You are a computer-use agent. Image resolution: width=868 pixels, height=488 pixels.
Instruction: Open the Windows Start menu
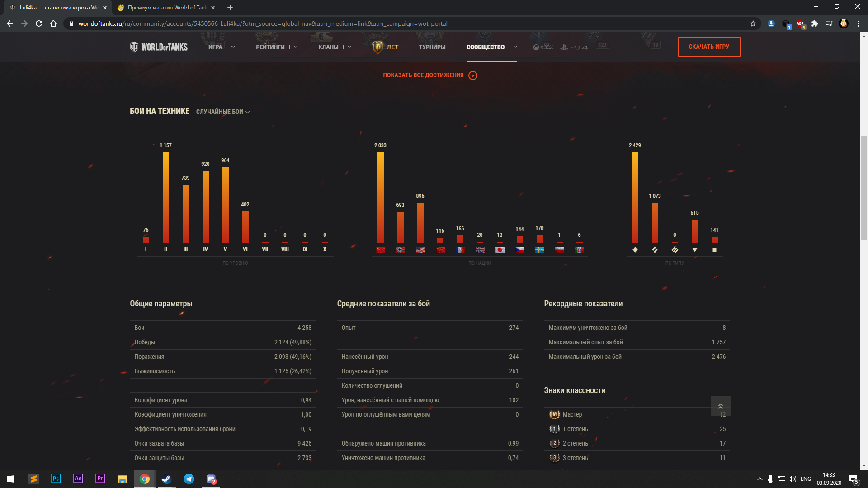[11, 479]
